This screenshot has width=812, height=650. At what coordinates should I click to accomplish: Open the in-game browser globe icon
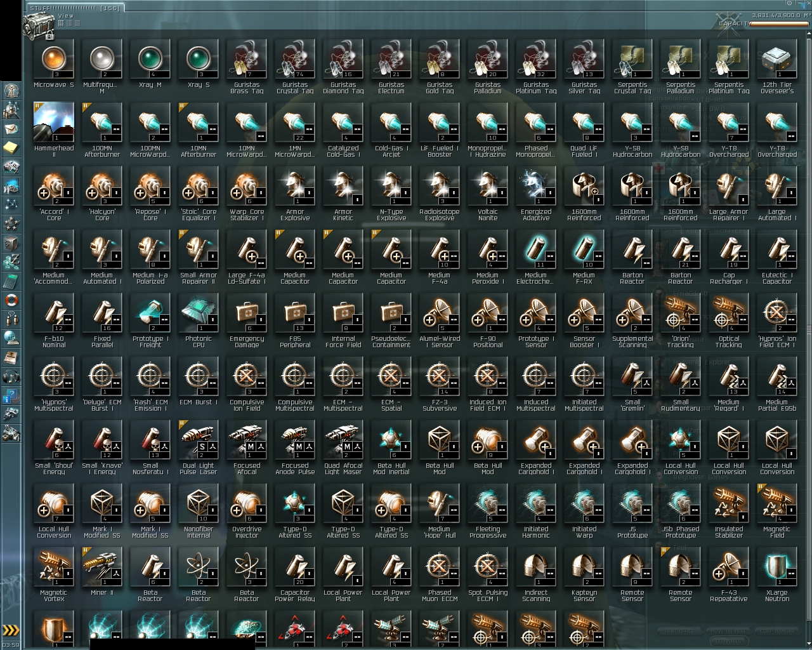pyautogui.click(x=11, y=338)
